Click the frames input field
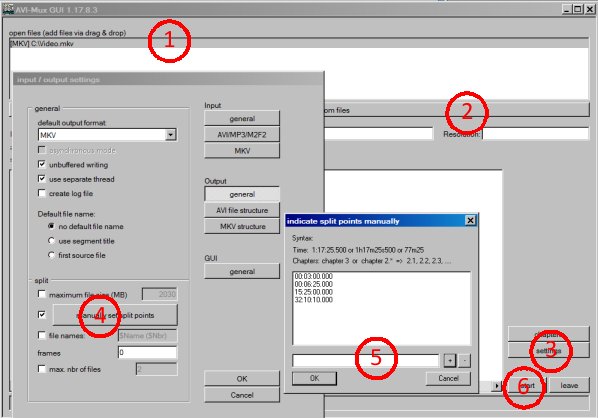Viewport: 598px width, 418px height. pyautogui.click(x=148, y=352)
